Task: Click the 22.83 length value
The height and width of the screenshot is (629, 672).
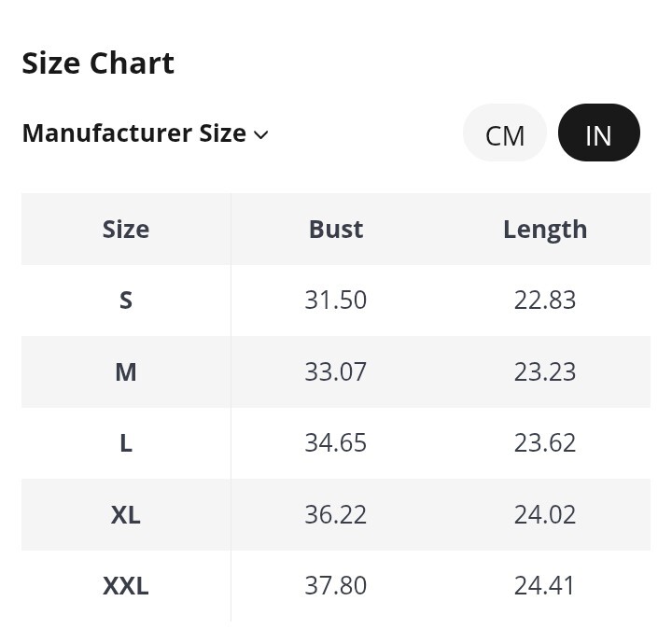Action: point(545,300)
